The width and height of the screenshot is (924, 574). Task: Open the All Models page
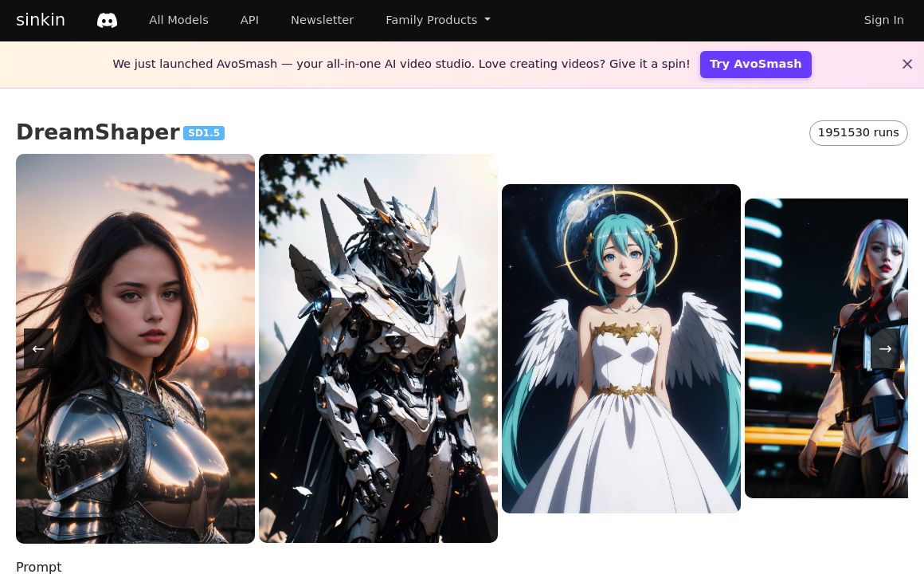(178, 20)
